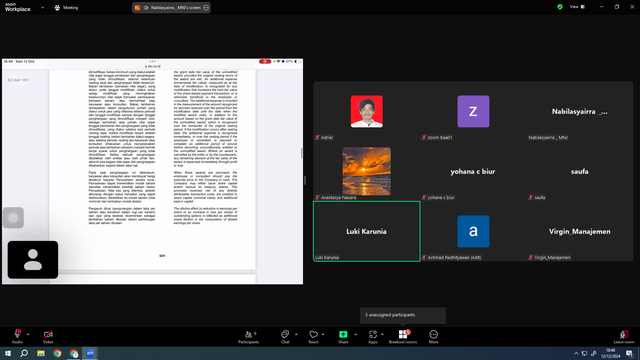Open the View layout menu
The height and width of the screenshot is (360, 640).
[x=577, y=7]
